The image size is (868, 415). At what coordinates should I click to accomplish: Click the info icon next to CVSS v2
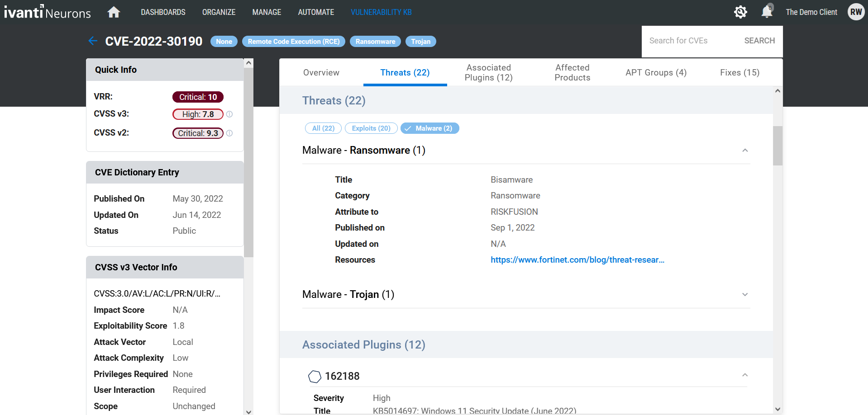(229, 133)
